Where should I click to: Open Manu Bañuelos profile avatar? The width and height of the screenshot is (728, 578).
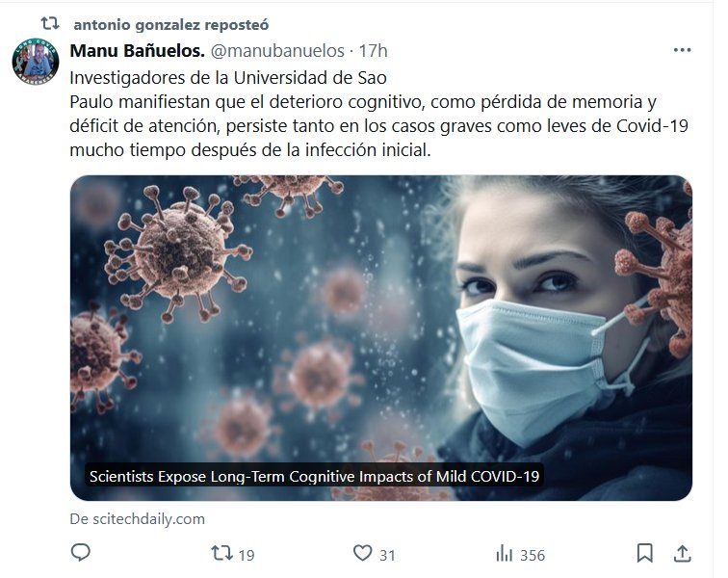tap(36, 62)
